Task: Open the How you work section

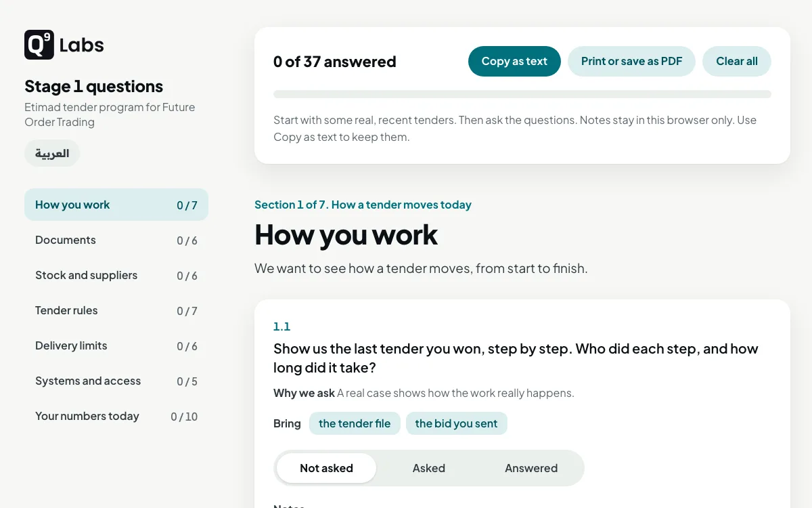Action: 116,205
